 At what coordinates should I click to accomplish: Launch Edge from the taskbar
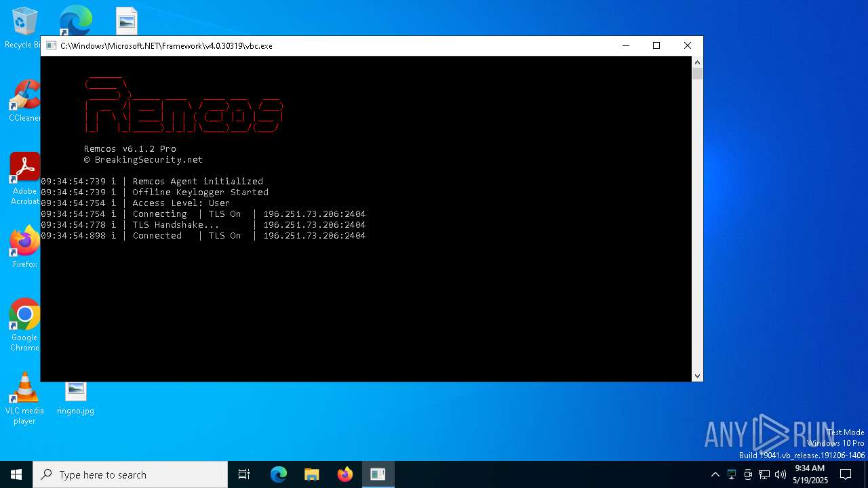(x=279, y=474)
